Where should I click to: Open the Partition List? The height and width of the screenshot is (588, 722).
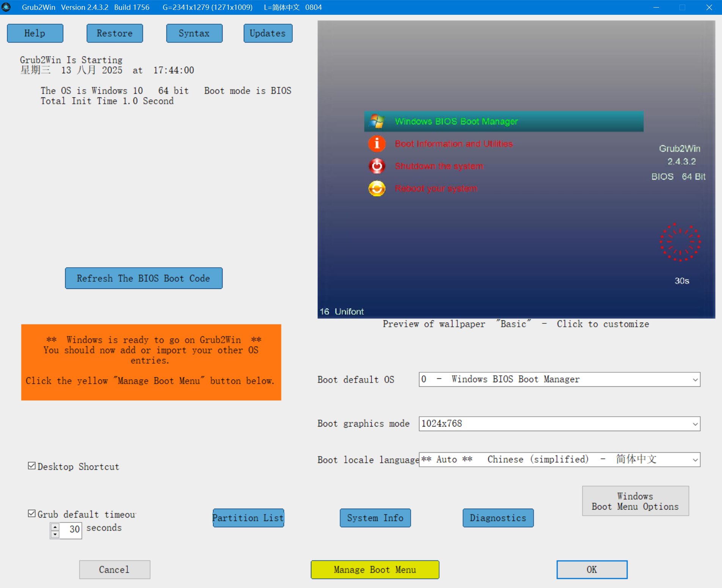pos(248,518)
